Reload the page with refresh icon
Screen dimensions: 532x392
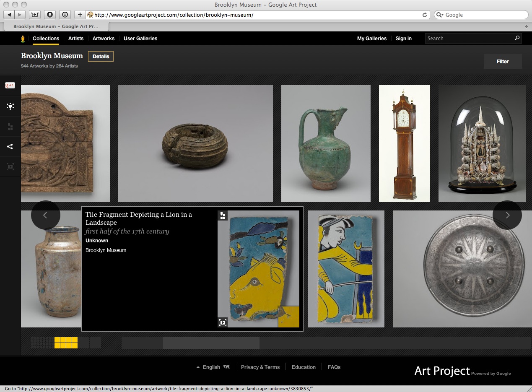tap(425, 15)
